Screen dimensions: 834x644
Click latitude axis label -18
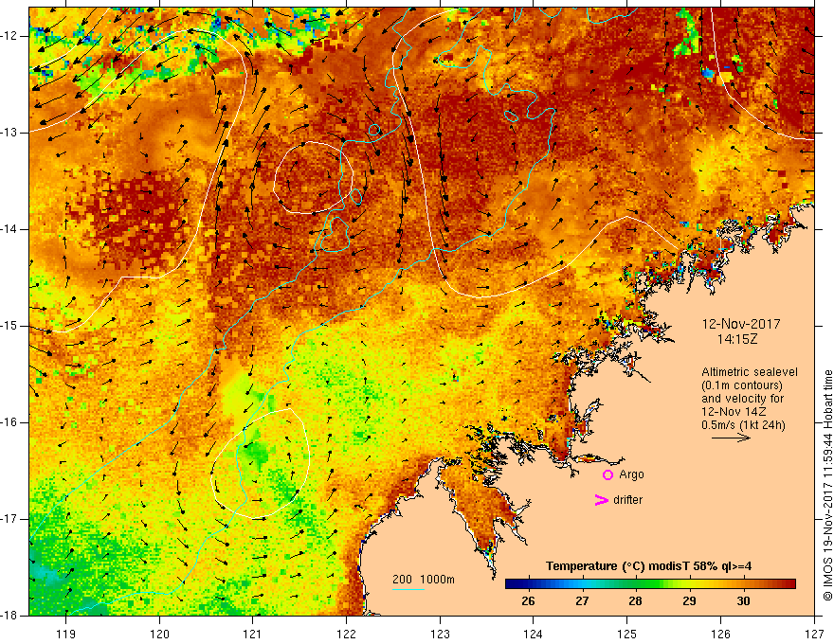[10, 616]
